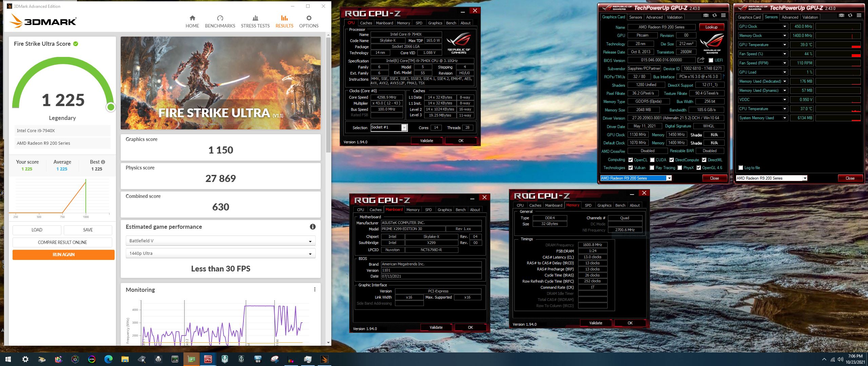Switch to the Caches tab in the top CPU-Z window
The height and width of the screenshot is (366, 868).
(366, 23)
